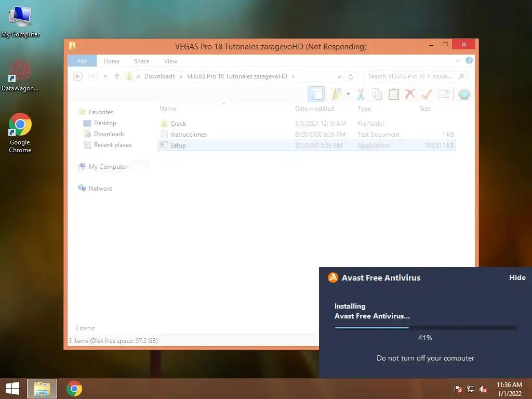This screenshot has height=399, width=532.
Task: Click the folder options toolbar icon
Action: point(336,94)
